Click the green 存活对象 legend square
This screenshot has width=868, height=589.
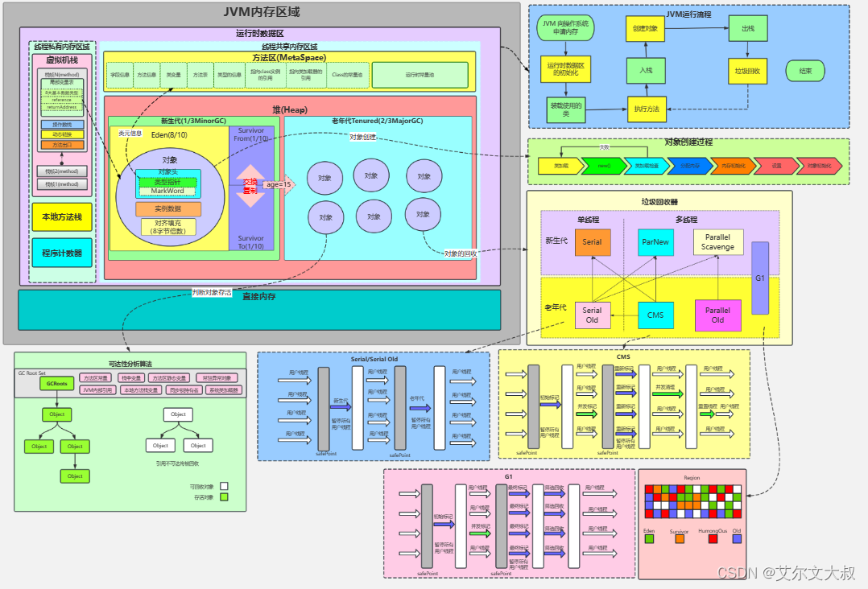click(224, 497)
